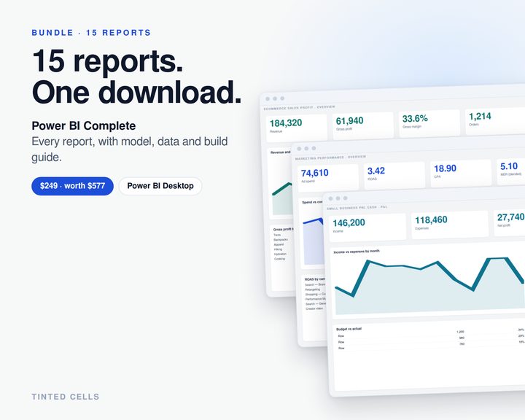
Task: Click the green Revenue area chart
Action: click(282, 198)
